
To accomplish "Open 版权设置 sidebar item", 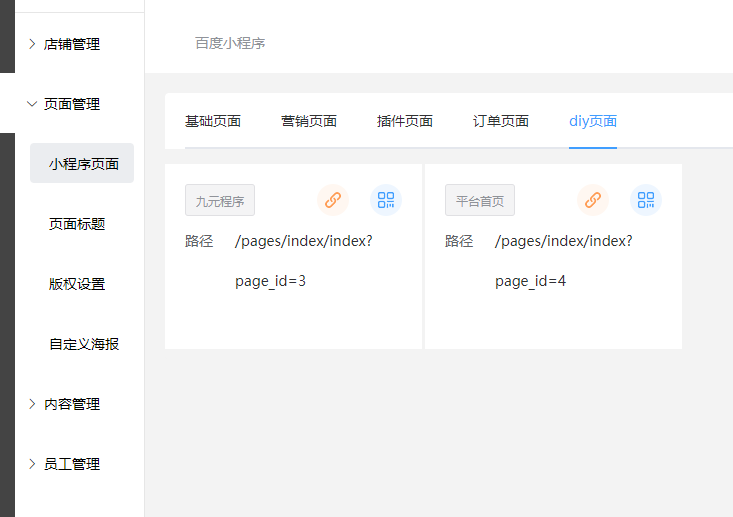I will tap(77, 284).
